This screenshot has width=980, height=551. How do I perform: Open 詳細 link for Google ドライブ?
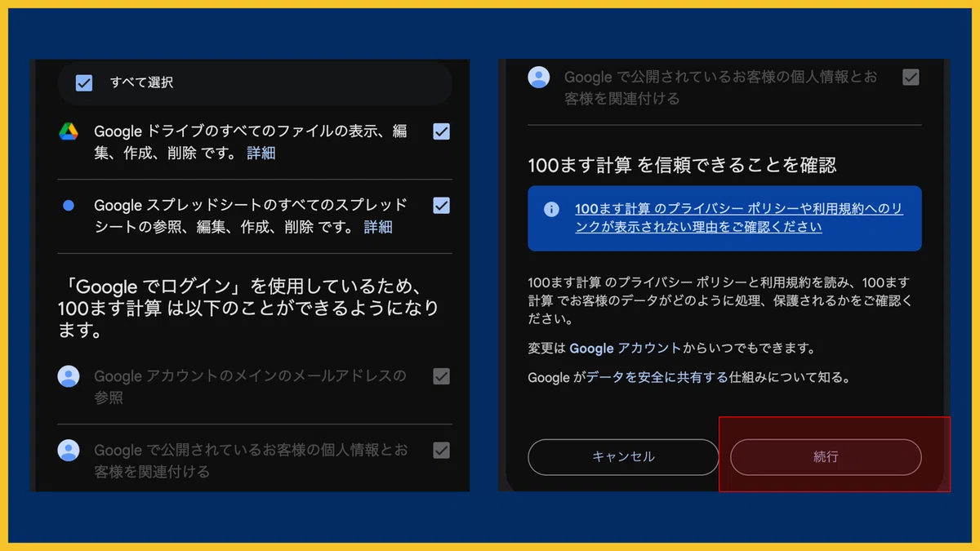[261, 153]
